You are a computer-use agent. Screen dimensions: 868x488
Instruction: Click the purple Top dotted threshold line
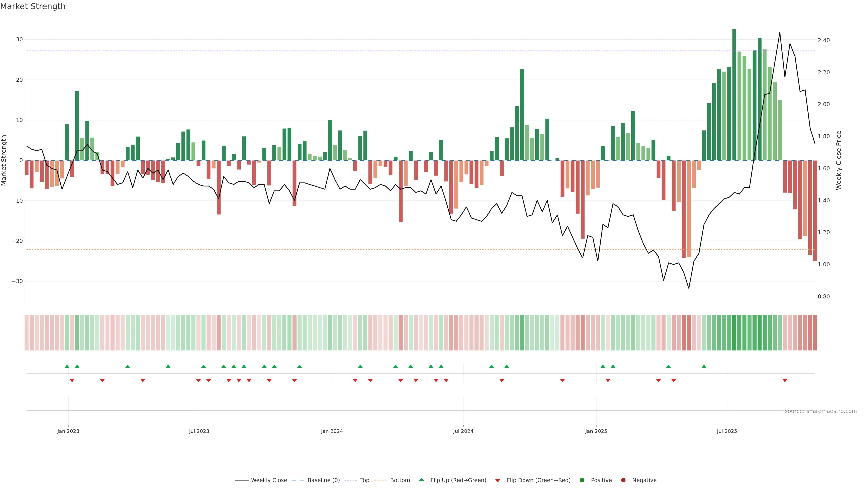pos(337,51)
